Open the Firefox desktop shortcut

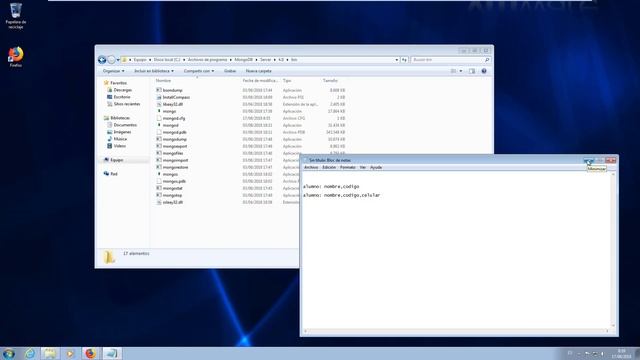pos(16,57)
